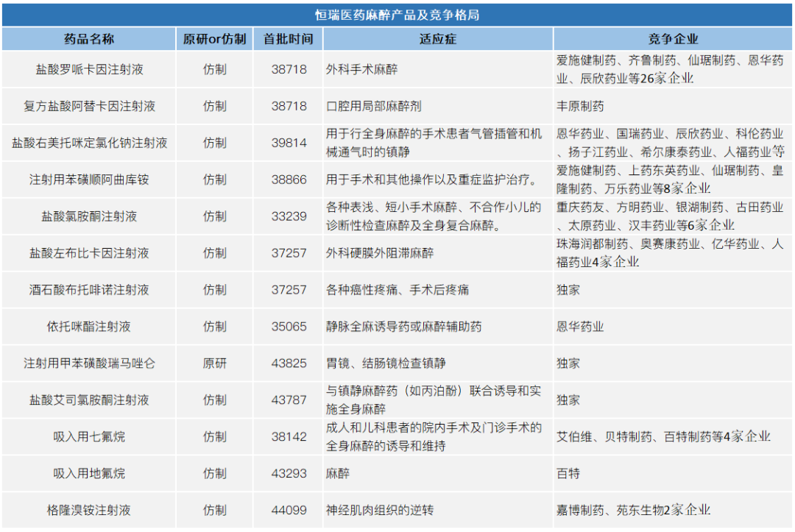Screen dimensions: 795x532
Task: Click date value 43787
Action: point(289,400)
